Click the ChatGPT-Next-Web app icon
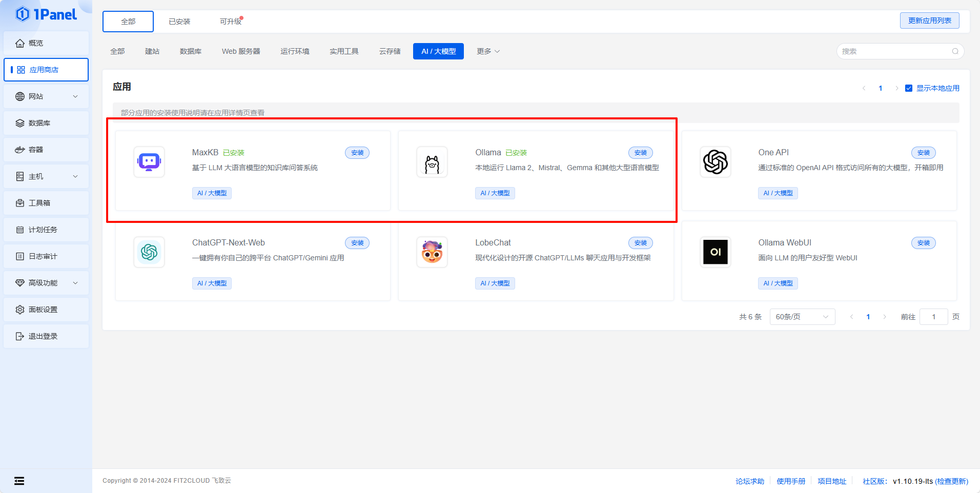The height and width of the screenshot is (493, 980). coord(149,252)
